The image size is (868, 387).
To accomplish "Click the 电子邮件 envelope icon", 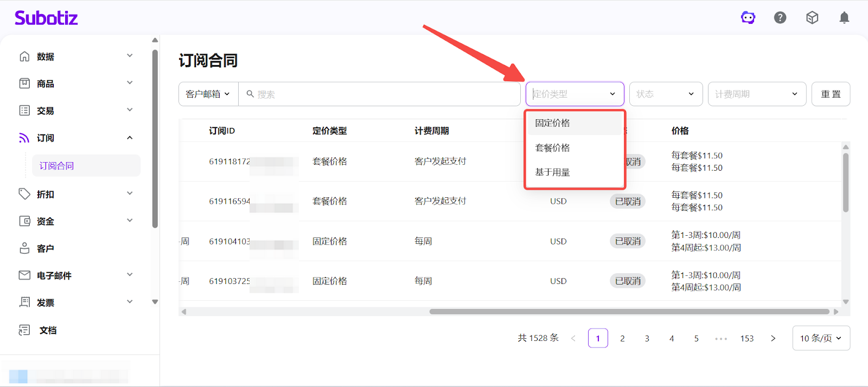I will 24,275.
